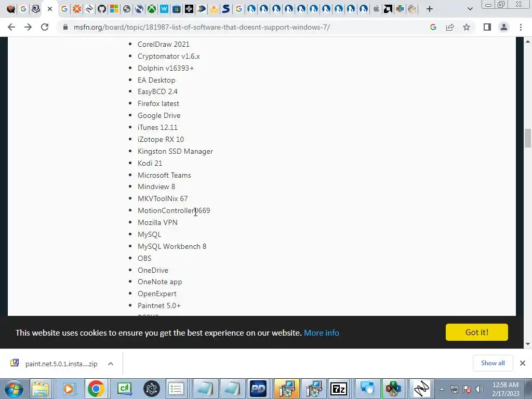Click the Chrome taskbar icon
This screenshot has height=399, width=532.
click(x=96, y=389)
